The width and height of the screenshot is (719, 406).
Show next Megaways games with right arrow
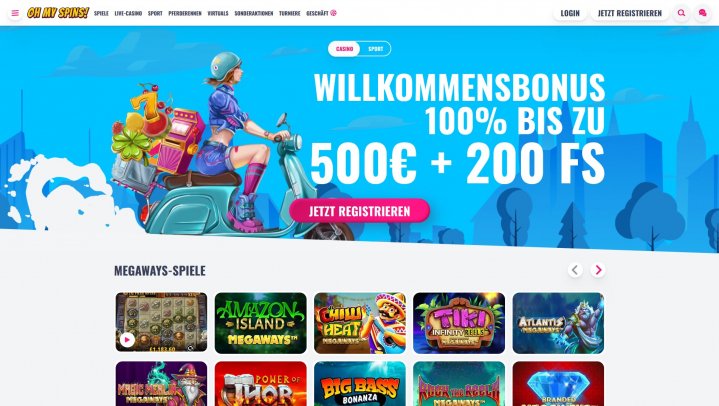(598, 270)
